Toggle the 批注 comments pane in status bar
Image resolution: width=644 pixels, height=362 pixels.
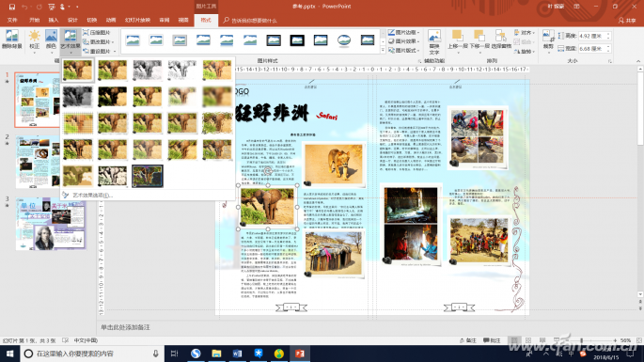coord(492,340)
